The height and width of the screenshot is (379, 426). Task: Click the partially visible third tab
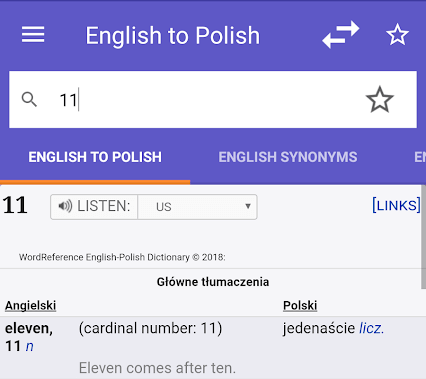pyautogui.click(x=420, y=157)
